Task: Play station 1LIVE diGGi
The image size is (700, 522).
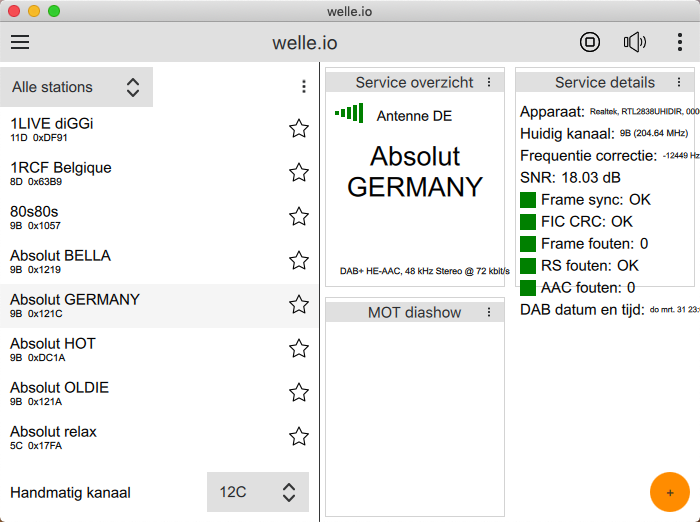Action: (x=158, y=129)
